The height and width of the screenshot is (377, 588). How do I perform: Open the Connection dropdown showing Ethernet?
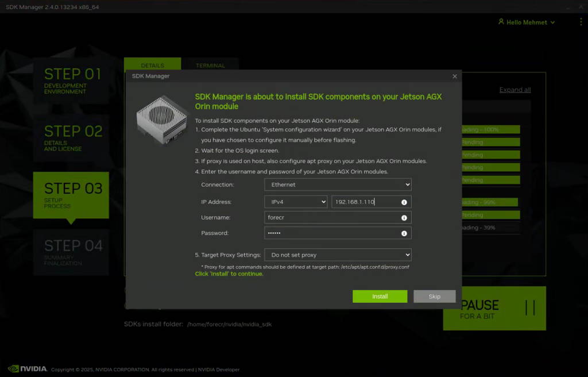coord(338,184)
